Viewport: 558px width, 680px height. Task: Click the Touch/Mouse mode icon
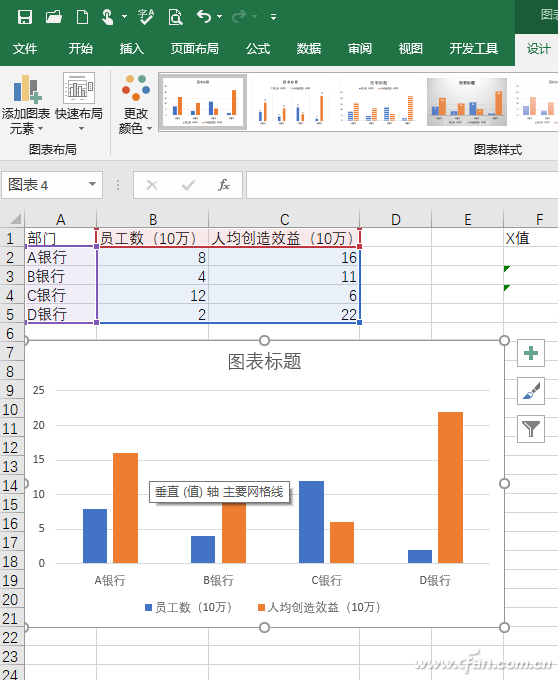(x=107, y=17)
